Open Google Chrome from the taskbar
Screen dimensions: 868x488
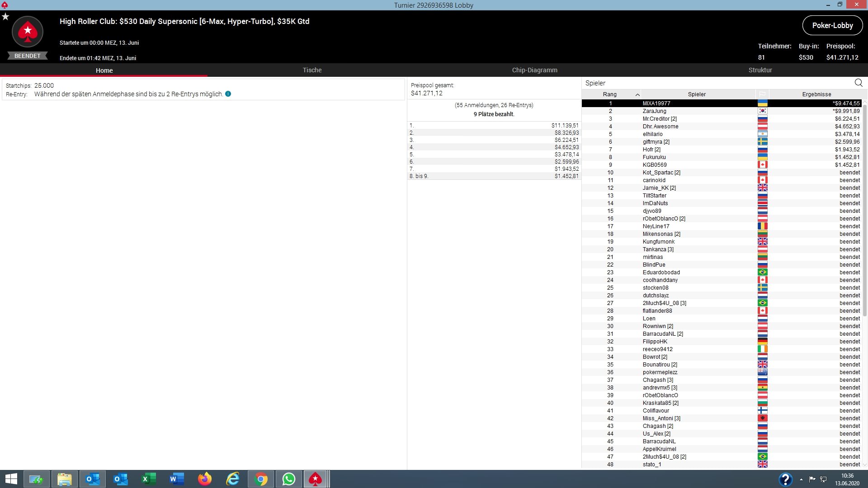tap(261, 479)
